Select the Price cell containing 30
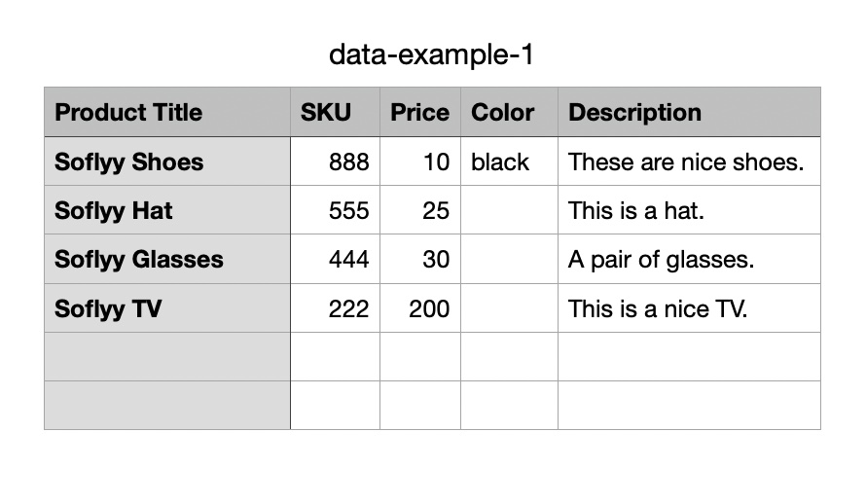 (419, 260)
